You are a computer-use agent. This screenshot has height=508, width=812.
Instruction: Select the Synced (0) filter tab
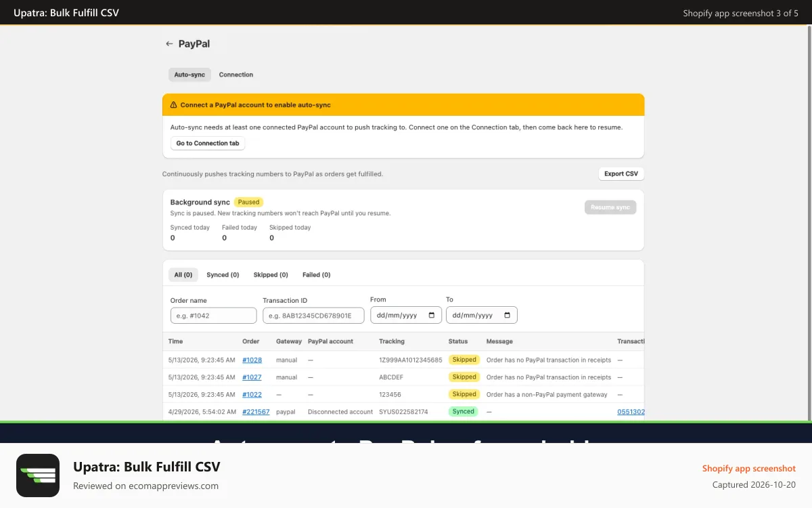(223, 275)
